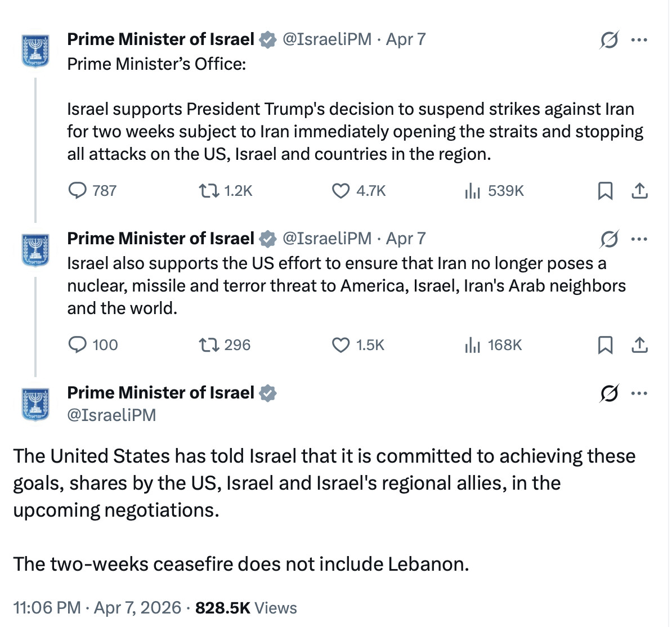672x627 pixels.
Task: Open Grok icon on the first tweet
Action: click(609, 40)
